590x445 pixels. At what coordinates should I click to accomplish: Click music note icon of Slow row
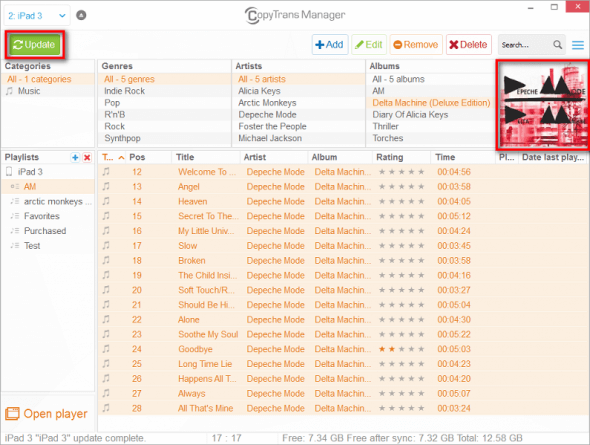click(106, 245)
